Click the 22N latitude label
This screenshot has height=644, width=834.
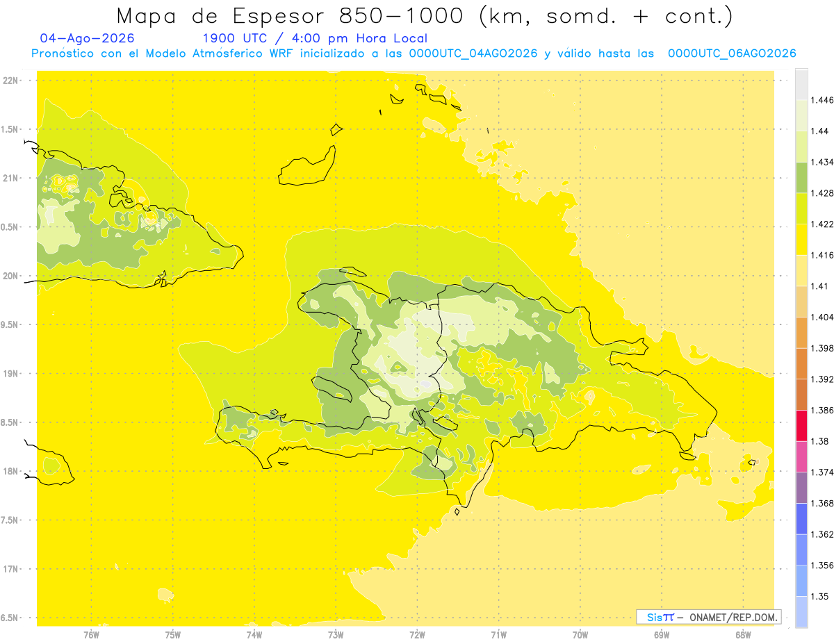tap(10, 81)
